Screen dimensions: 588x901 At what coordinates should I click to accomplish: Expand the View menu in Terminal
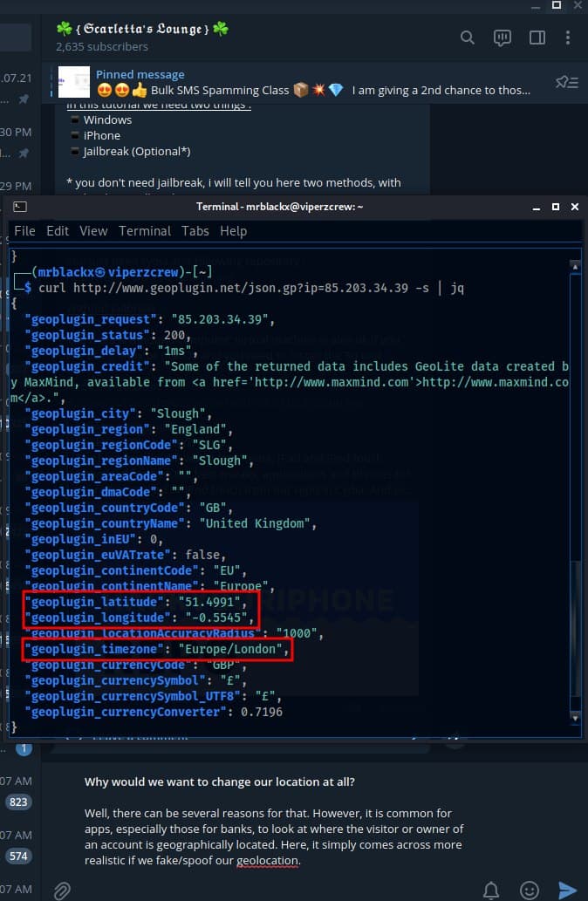click(x=93, y=231)
